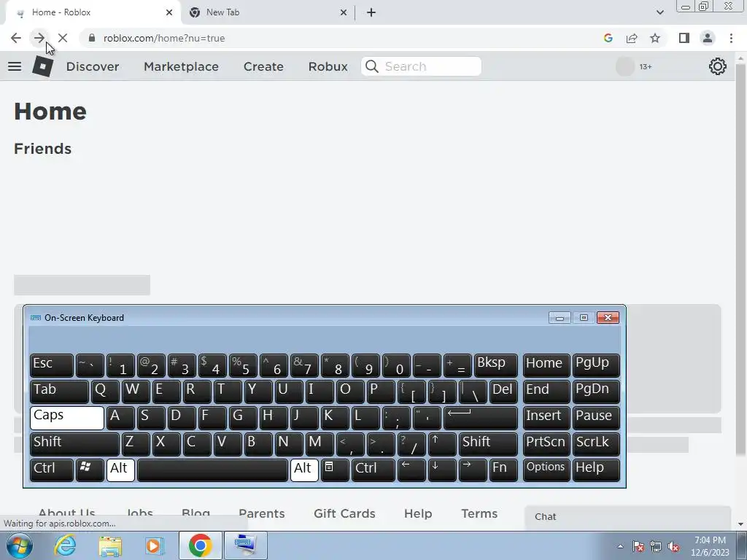
Task: Open the Help footer link
Action: pos(418,513)
